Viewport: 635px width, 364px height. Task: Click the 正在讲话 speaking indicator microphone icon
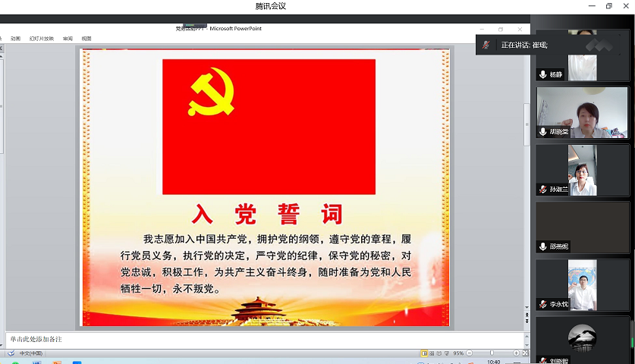tap(486, 45)
